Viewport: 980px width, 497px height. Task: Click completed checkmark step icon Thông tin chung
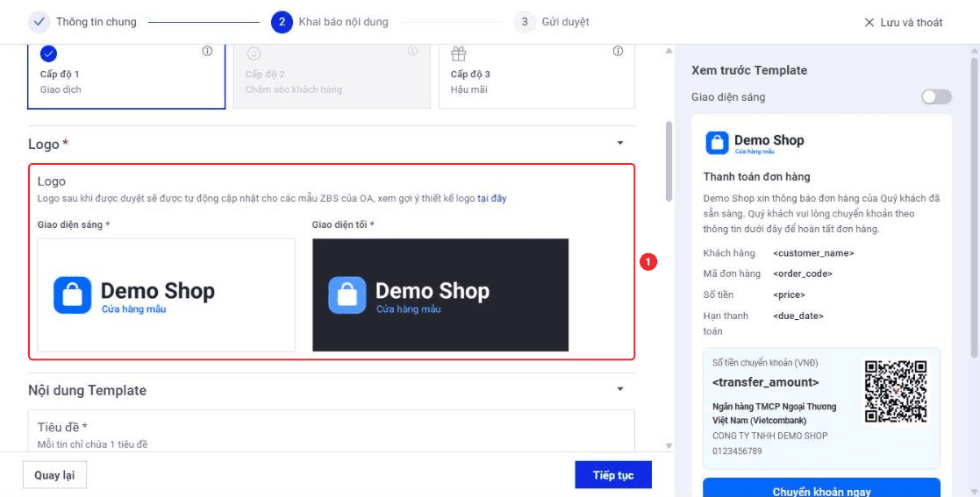(x=39, y=22)
